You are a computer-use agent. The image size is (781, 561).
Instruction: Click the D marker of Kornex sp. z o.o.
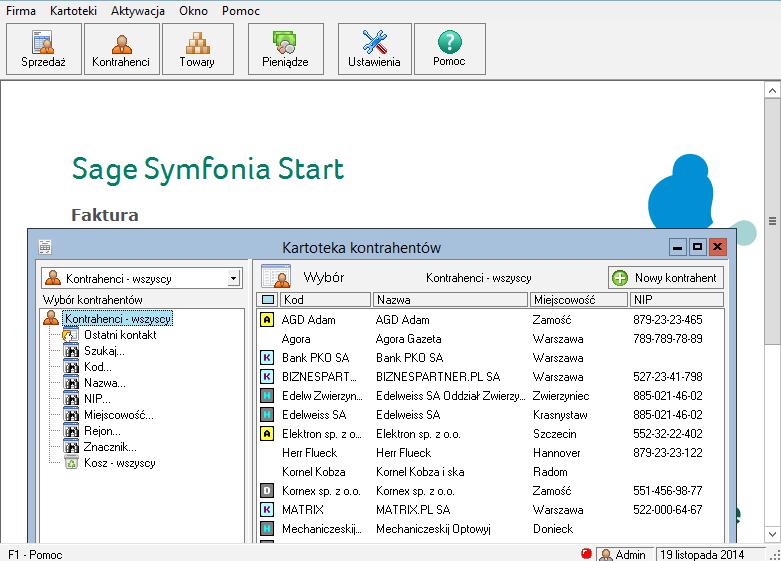click(267, 491)
